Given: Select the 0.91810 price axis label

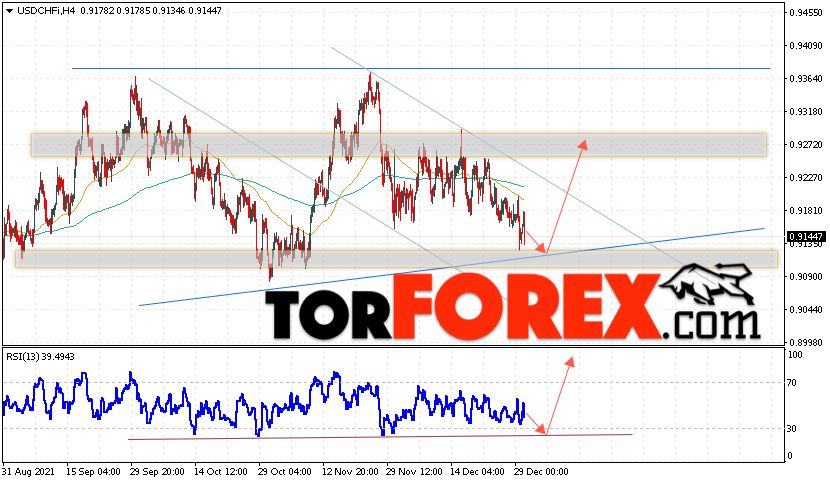Looking at the screenshot, I should point(806,211).
